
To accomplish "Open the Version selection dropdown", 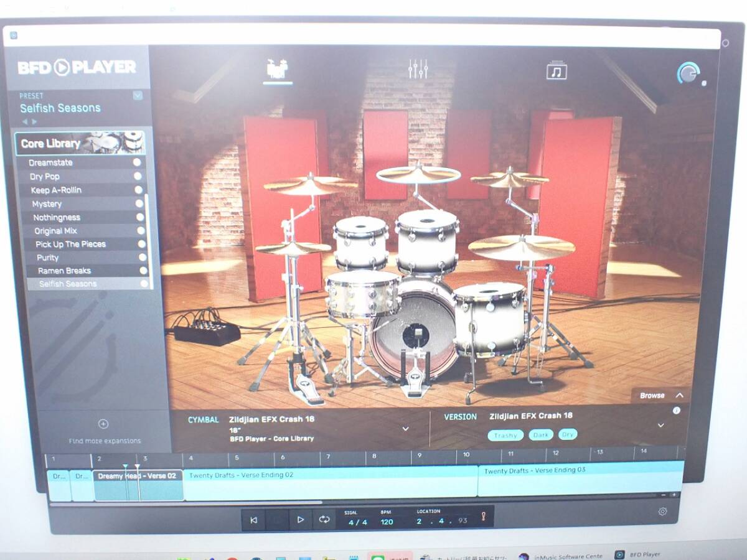I will coord(660,425).
